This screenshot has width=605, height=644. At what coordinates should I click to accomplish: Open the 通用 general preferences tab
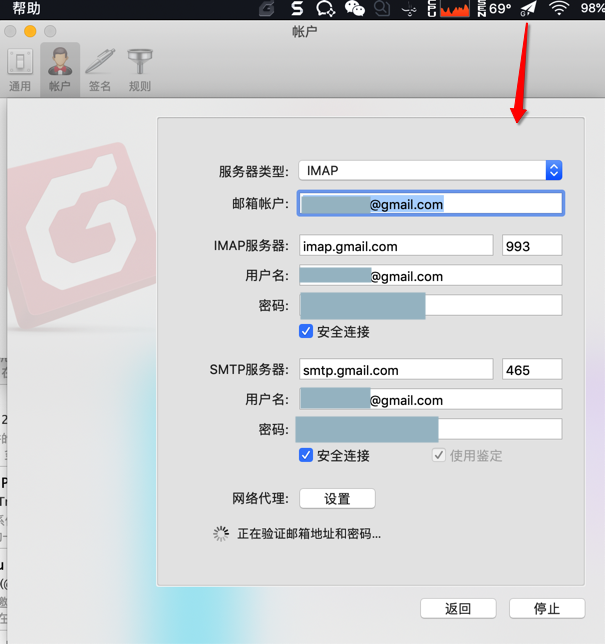point(20,70)
